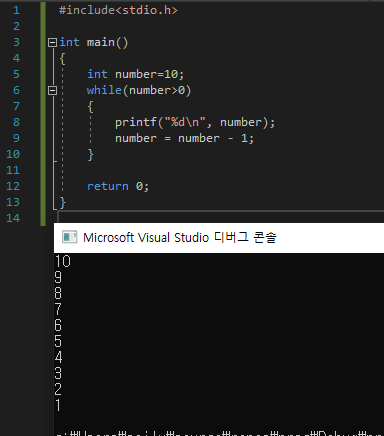Screen dimensions: 384x436
Task: Click the 'number = number - 1;' line
Action: 184,138
